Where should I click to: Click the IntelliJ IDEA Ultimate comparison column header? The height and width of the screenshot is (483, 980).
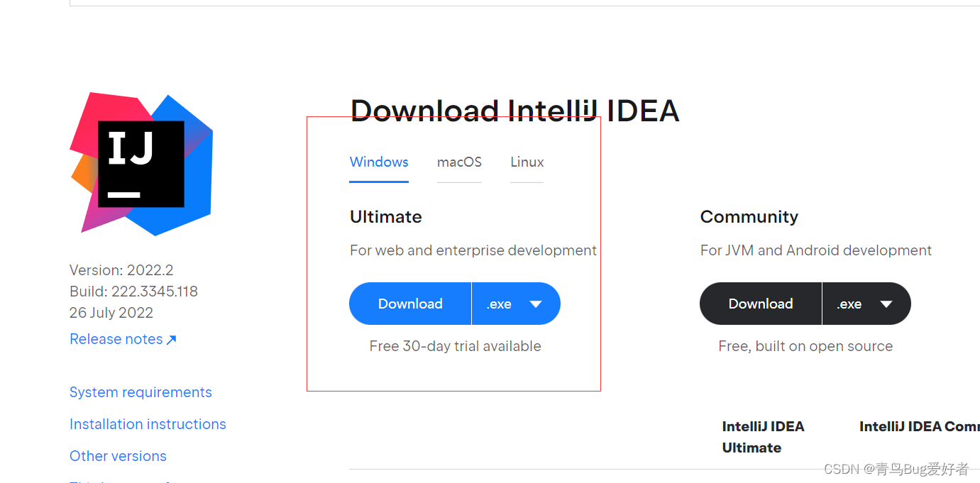[763, 437]
